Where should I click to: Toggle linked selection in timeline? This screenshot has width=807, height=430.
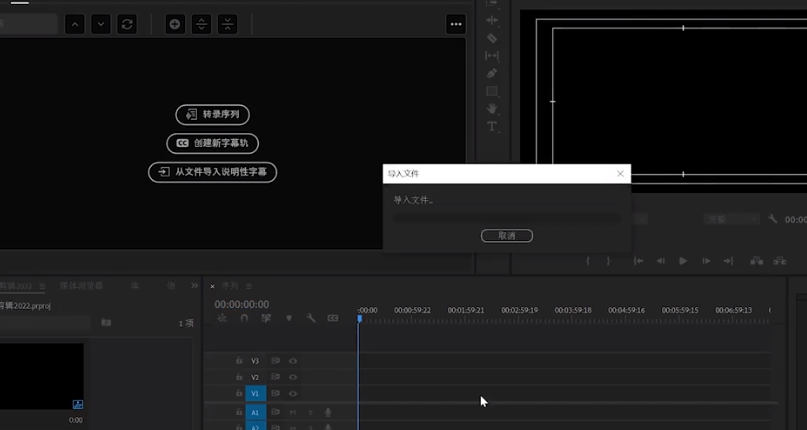(266, 318)
